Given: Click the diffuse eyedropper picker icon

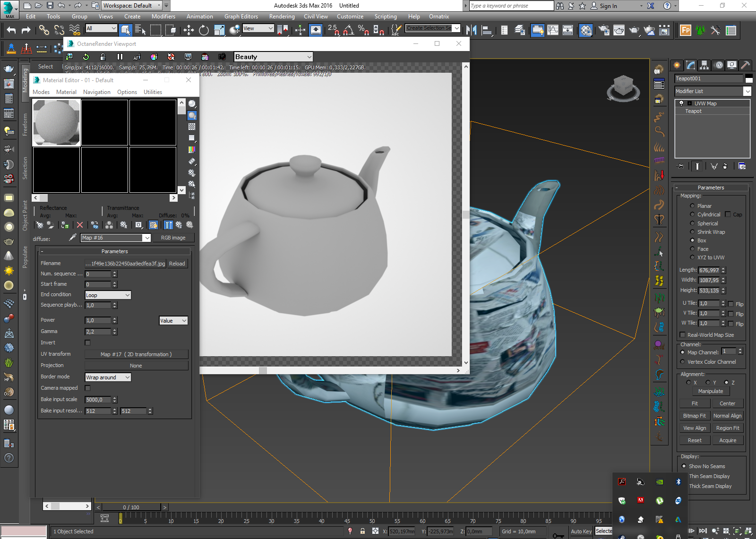Looking at the screenshot, I should pos(73,238).
